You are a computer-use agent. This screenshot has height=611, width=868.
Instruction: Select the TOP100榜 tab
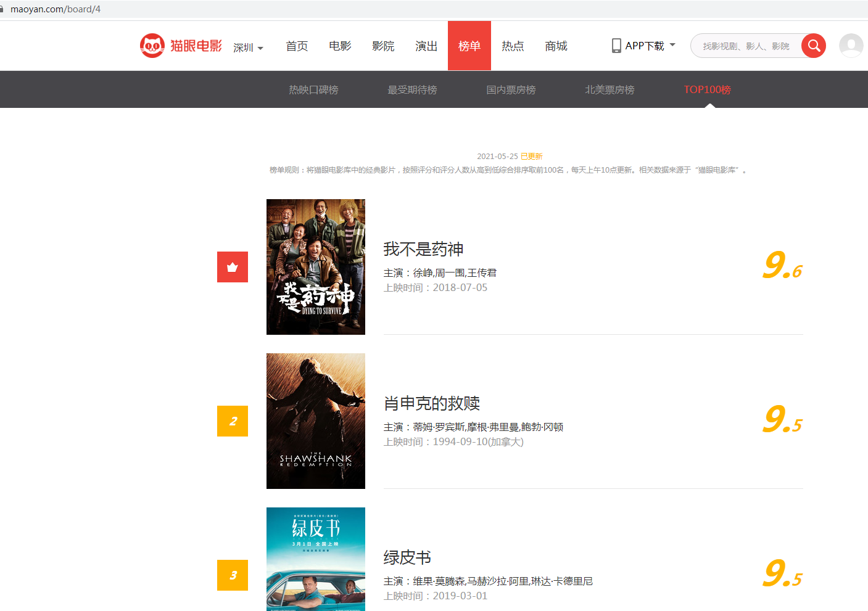pos(707,89)
